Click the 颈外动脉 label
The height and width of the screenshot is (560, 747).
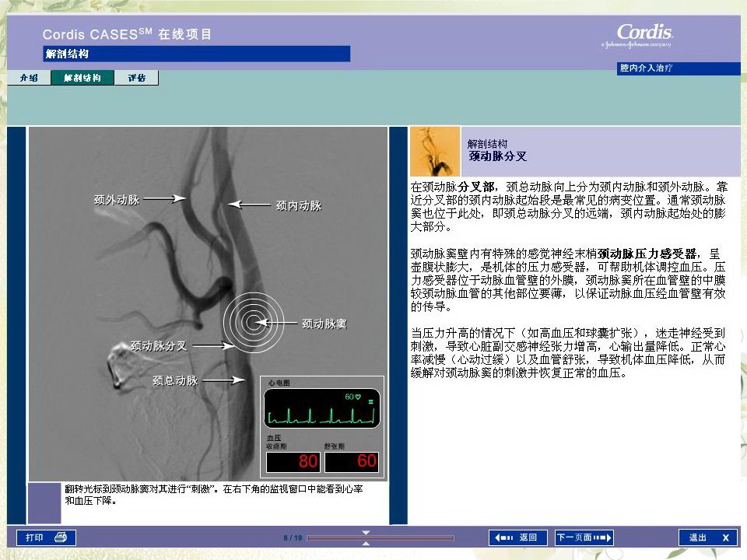(117, 200)
